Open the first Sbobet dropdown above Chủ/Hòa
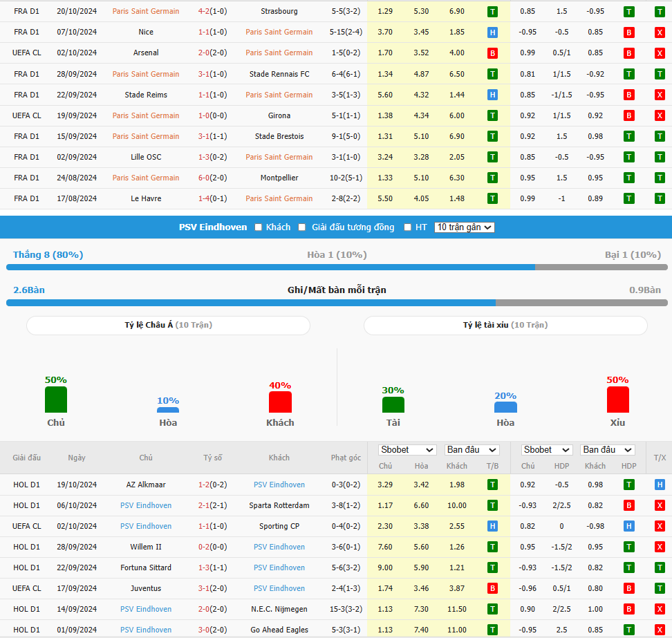The width and height of the screenshot is (672, 638). tap(407, 450)
